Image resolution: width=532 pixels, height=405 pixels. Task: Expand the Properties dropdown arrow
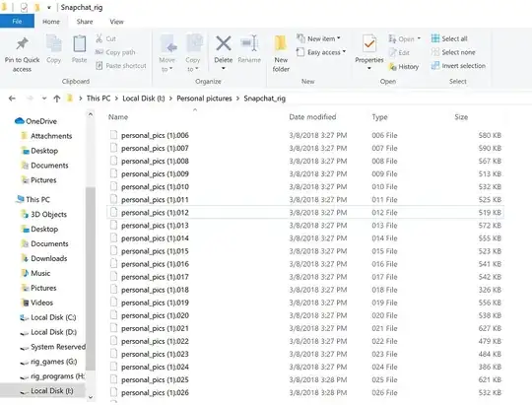click(369, 68)
